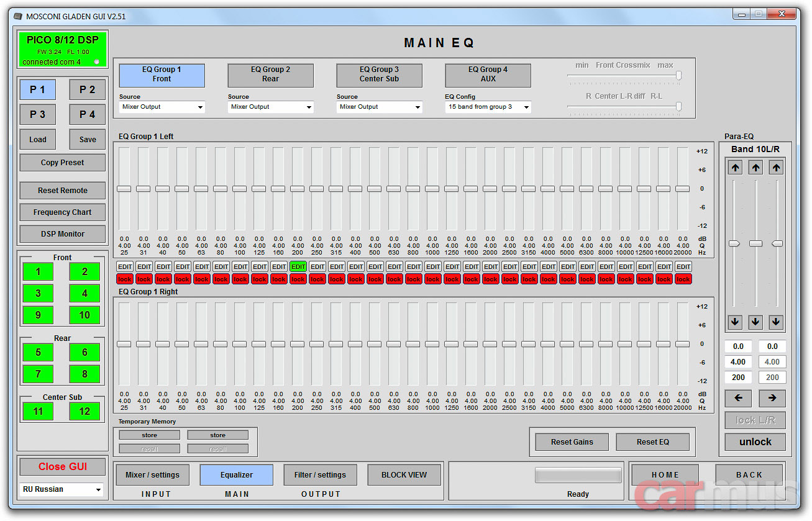
Task: Click the Center L-R diff slider handle
Action: coord(679,107)
